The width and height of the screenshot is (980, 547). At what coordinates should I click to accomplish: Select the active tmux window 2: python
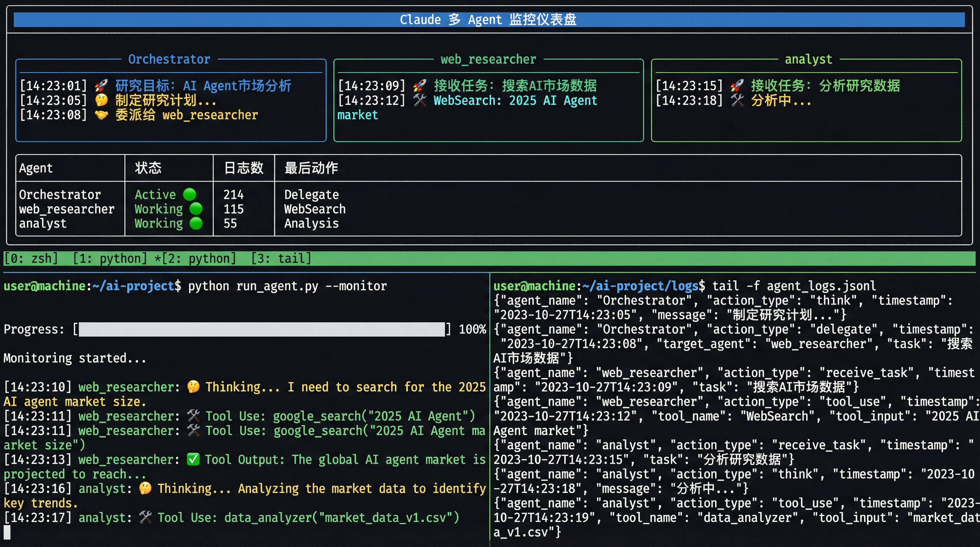pos(195,259)
